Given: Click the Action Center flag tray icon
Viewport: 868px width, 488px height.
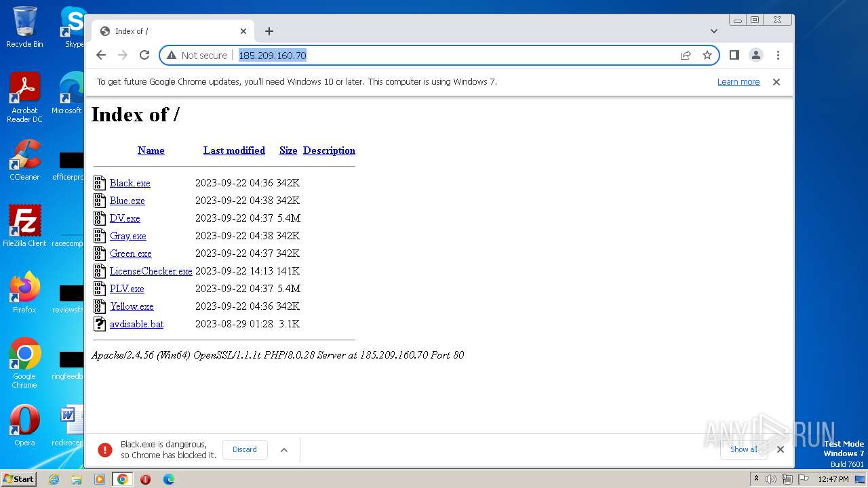Looking at the screenshot, I should point(804,479).
